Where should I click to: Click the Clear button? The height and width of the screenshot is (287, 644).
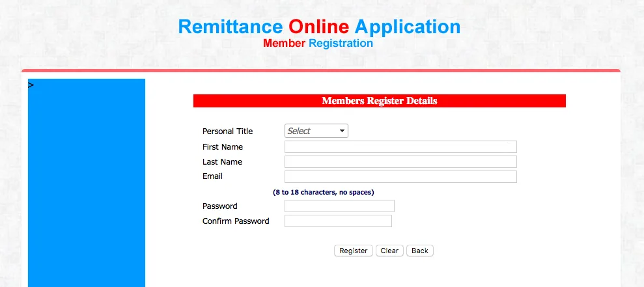click(x=389, y=251)
